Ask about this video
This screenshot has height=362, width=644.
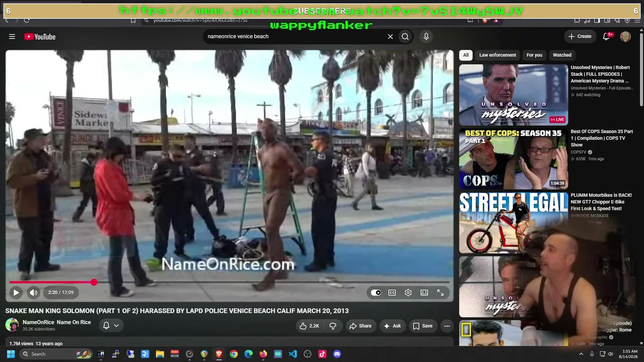click(392, 326)
